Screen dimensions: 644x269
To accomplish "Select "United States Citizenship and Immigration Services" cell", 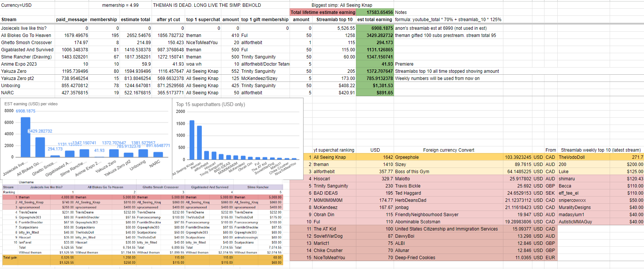I will pyautogui.click(x=446, y=229).
